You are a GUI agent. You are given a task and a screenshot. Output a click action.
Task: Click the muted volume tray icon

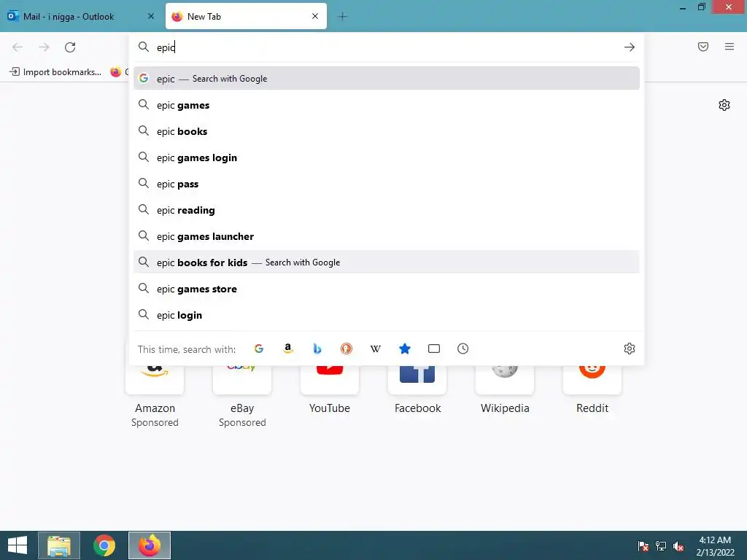(678, 546)
